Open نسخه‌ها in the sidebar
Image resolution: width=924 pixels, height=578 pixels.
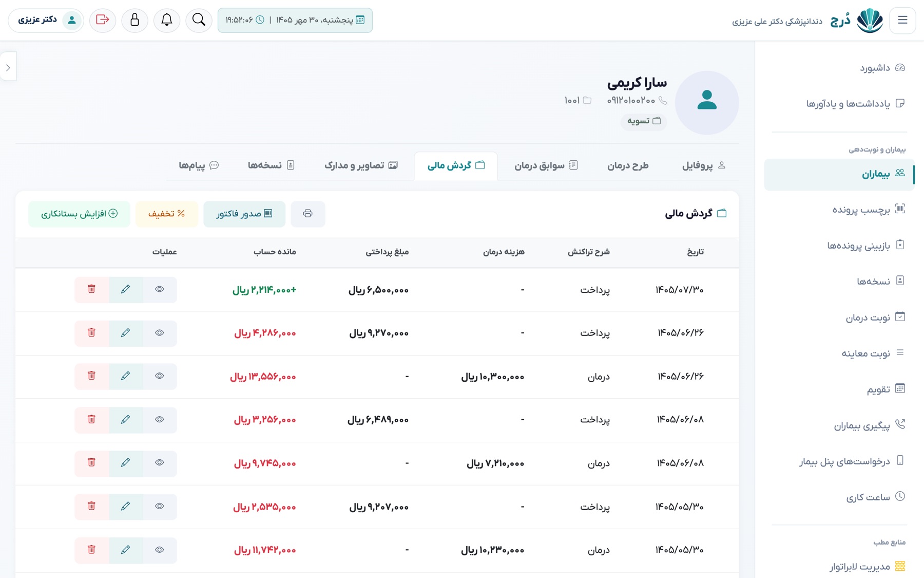tap(839, 282)
